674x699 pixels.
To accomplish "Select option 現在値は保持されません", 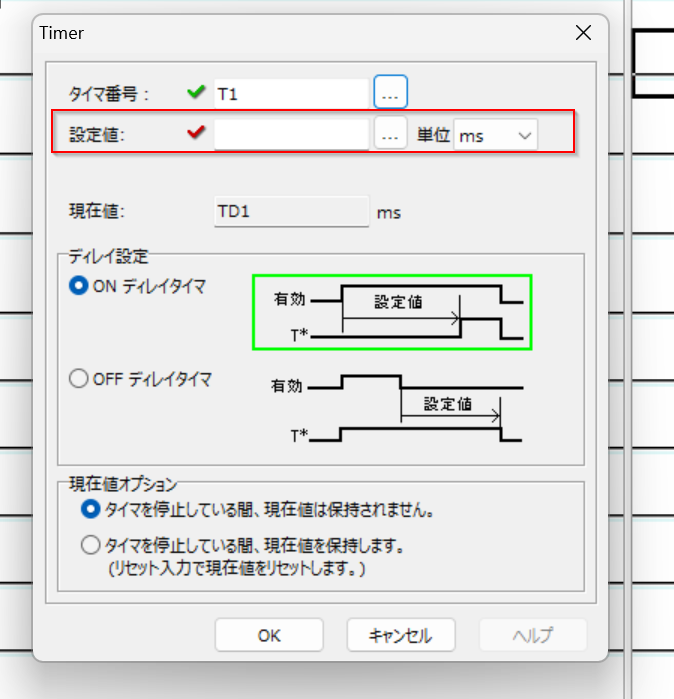I will (90, 509).
